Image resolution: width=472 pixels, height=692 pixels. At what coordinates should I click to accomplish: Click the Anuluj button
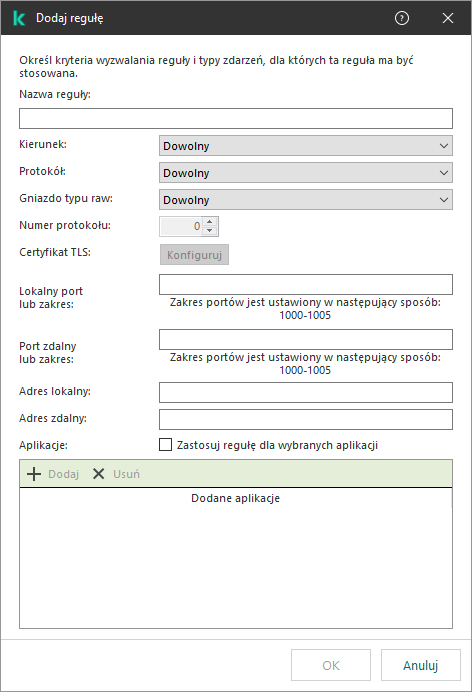coord(421,665)
